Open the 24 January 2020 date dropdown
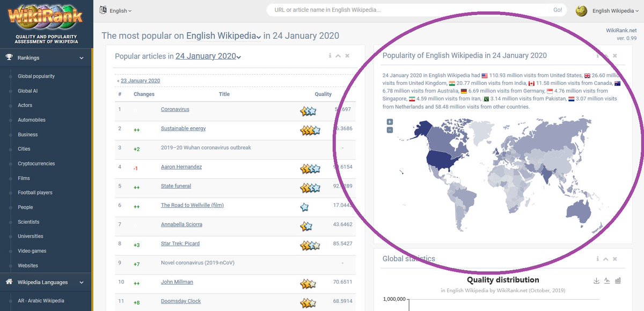The width and height of the screenshot is (644, 311). point(208,56)
